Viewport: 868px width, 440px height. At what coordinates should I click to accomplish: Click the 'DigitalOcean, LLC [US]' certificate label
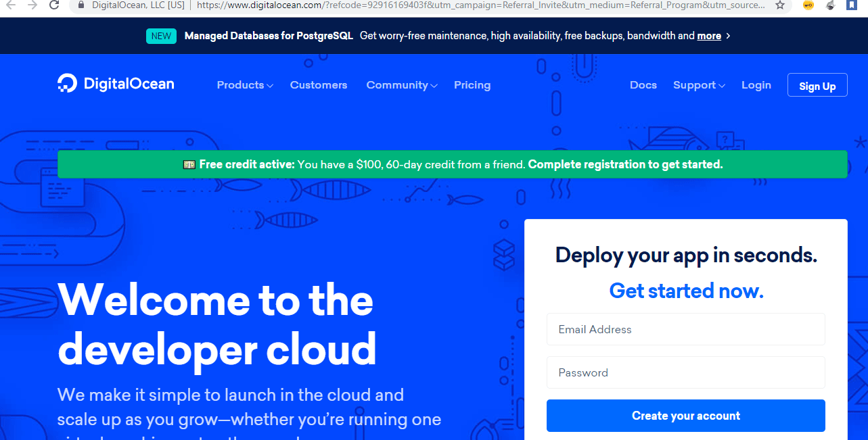(x=138, y=5)
